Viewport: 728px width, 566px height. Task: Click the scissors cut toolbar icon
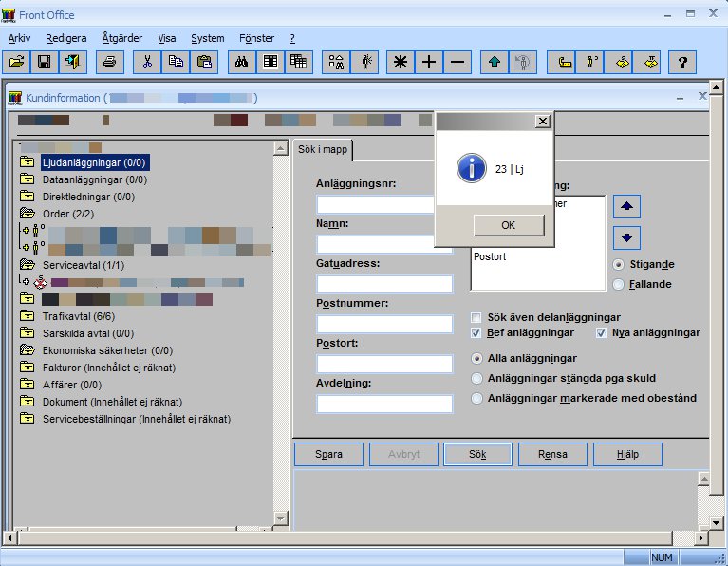click(147, 63)
